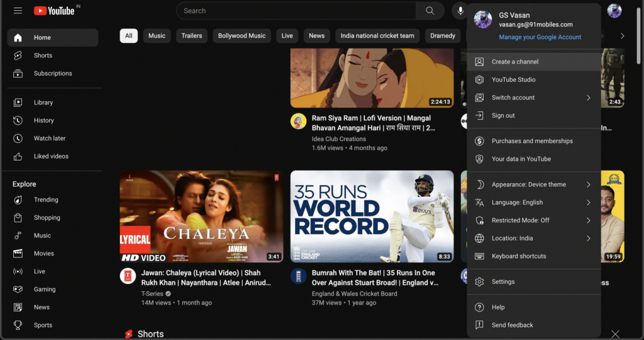Click Manage your Google Account link
The image size is (644, 340).
[x=540, y=37]
